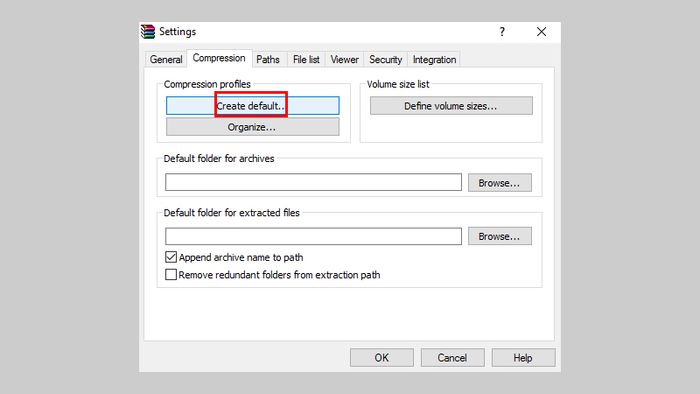Focus the default folder for extracted files field
This screenshot has width=700, height=394.
[313, 236]
